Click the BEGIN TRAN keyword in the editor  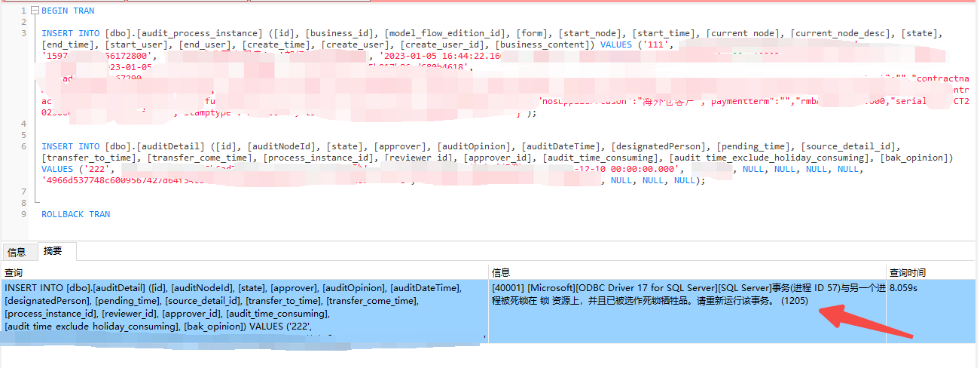click(68, 11)
